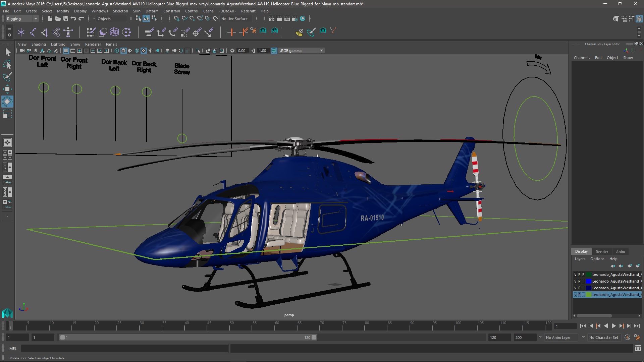The width and height of the screenshot is (644, 362).
Task: Open the Rigging menu set dropdown
Action: [22, 19]
